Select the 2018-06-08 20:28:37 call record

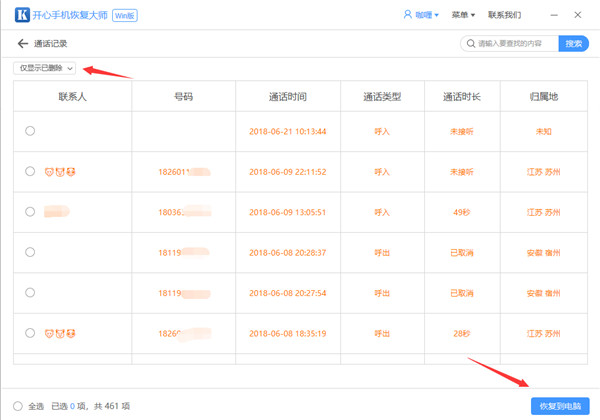(x=30, y=252)
